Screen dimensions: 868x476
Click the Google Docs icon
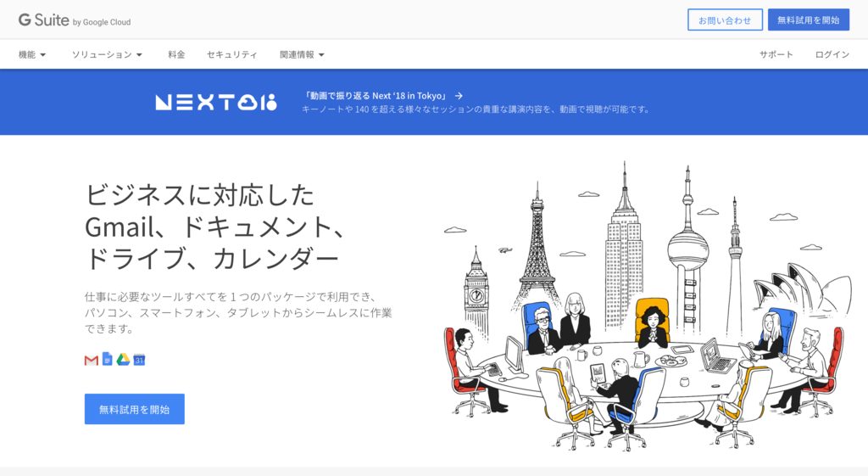[108, 359]
